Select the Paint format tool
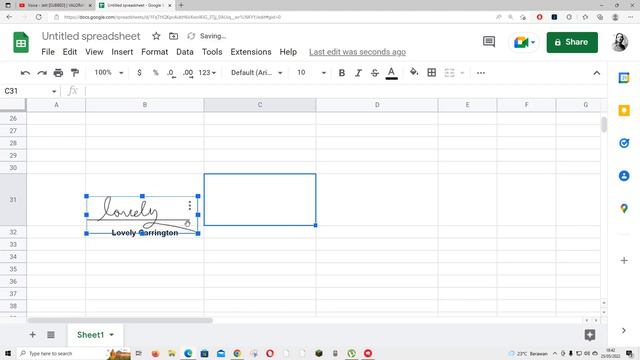This screenshot has width=640, height=360. [x=75, y=73]
